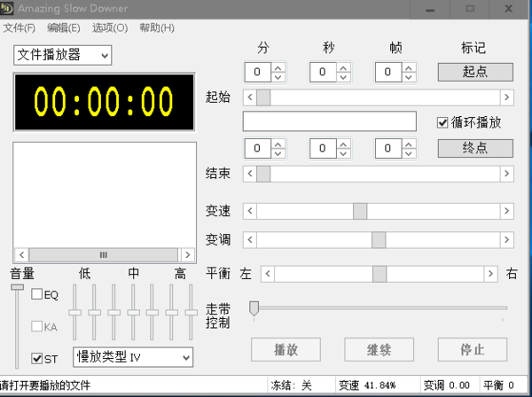Close the Amazing Slow Downer window
The image size is (532, 397).
508,9
